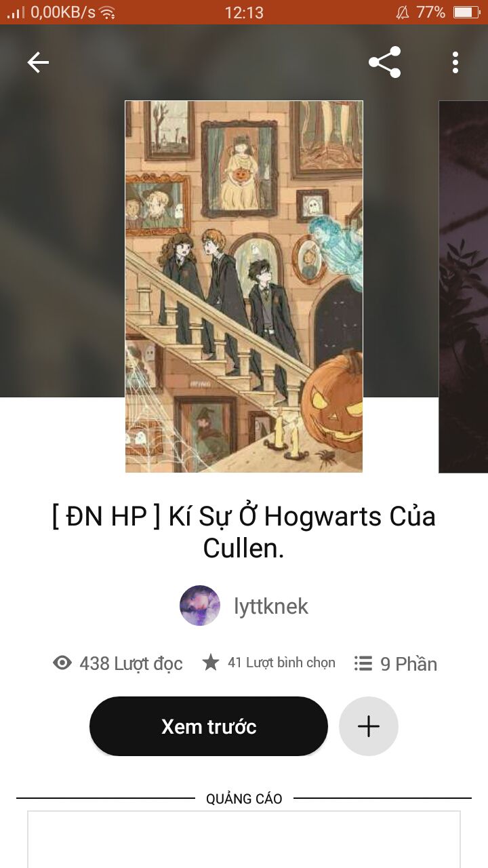Select the next story's dark cover
This screenshot has height=868, width=488.
464,287
